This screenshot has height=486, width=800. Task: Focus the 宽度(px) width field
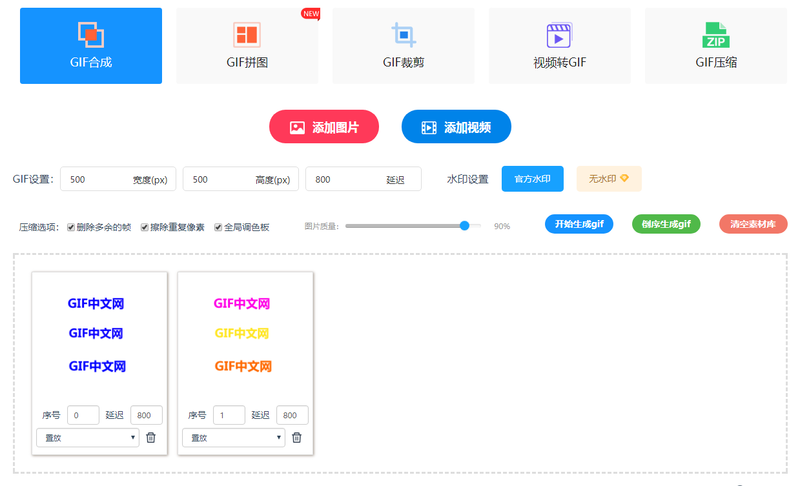(x=118, y=179)
